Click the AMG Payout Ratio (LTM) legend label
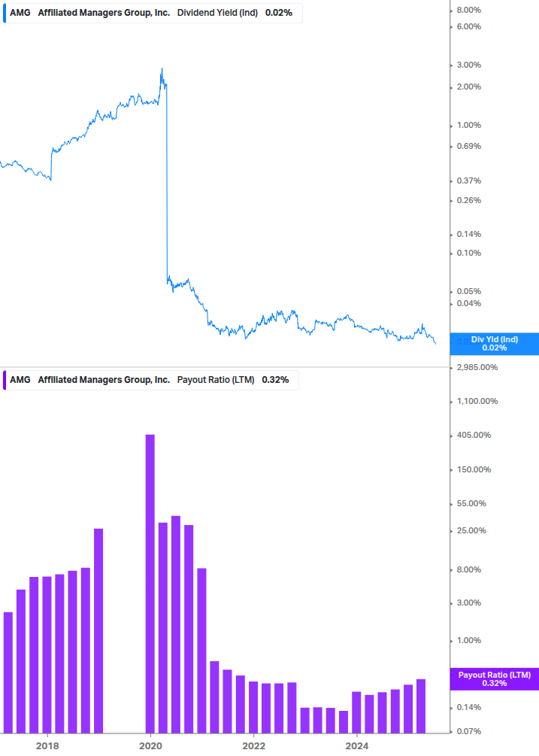The height and width of the screenshot is (756, 539). (151, 380)
